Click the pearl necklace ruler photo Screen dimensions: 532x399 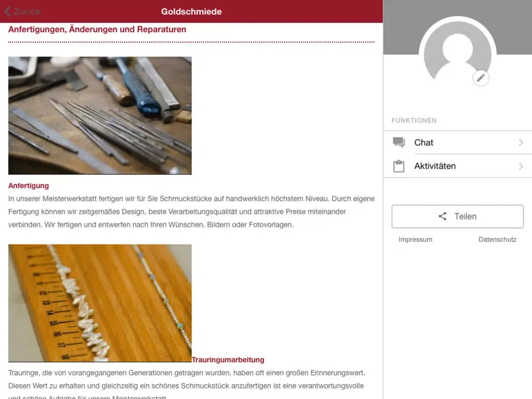[100, 303]
